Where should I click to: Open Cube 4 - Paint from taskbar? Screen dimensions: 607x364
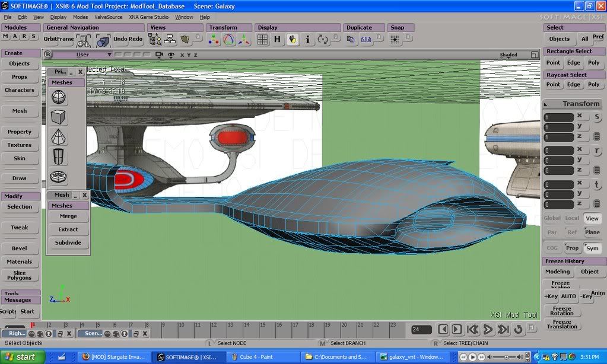(x=264, y=357)
